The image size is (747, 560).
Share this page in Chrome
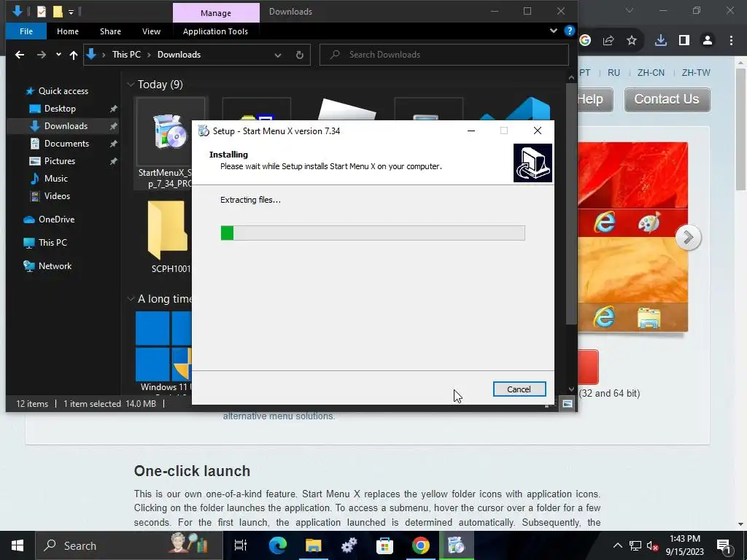click(x=608, y=41)
